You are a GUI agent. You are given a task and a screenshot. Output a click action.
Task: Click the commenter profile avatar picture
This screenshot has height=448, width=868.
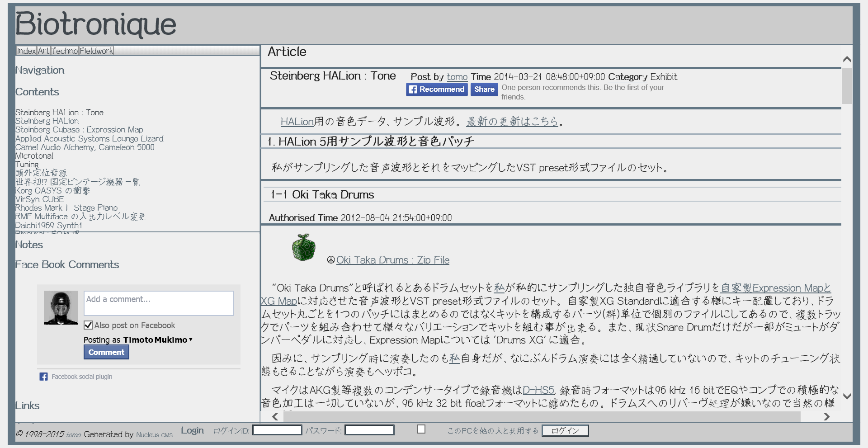click(x=61, y=307)
